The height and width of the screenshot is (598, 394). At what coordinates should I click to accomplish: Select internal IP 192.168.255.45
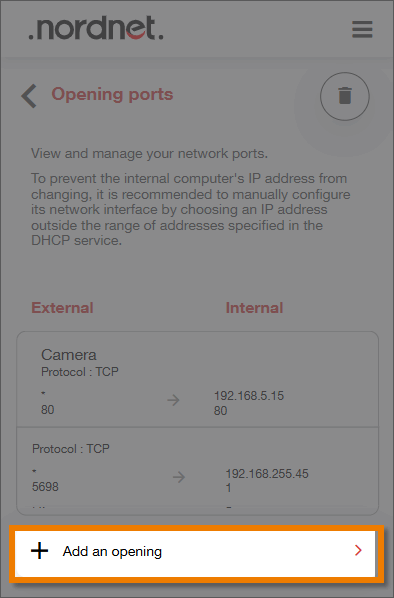[267, 474]
